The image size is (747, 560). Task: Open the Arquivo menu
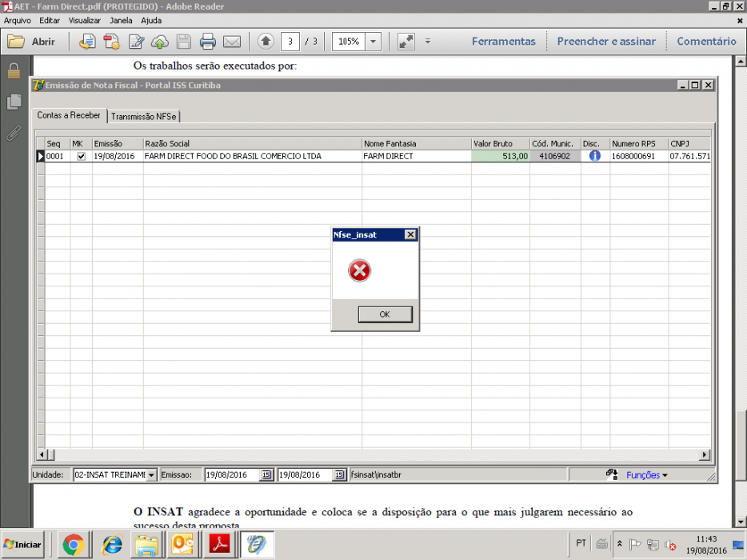point(18,21)
